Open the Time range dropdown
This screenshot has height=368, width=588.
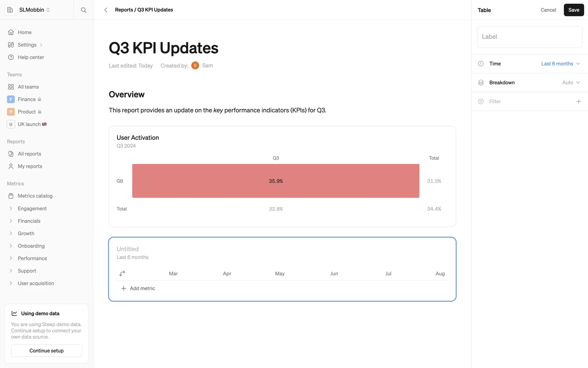560,64
